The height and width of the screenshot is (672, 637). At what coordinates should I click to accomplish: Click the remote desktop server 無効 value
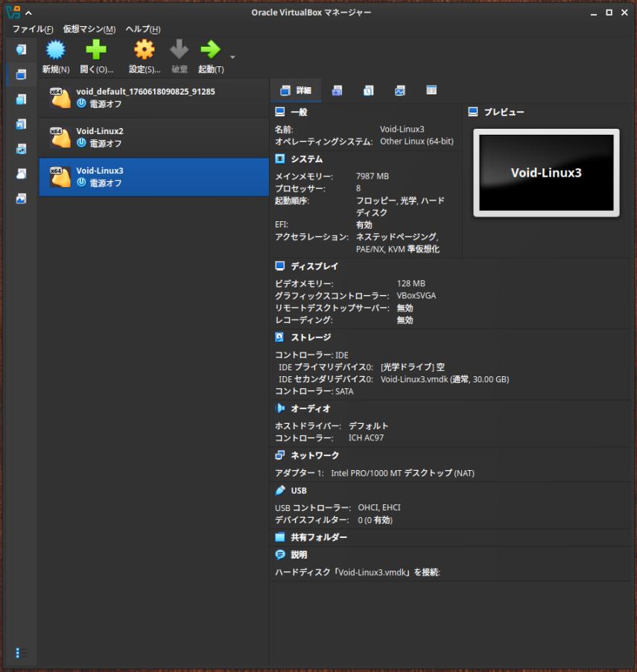click(x=405, y=308)
